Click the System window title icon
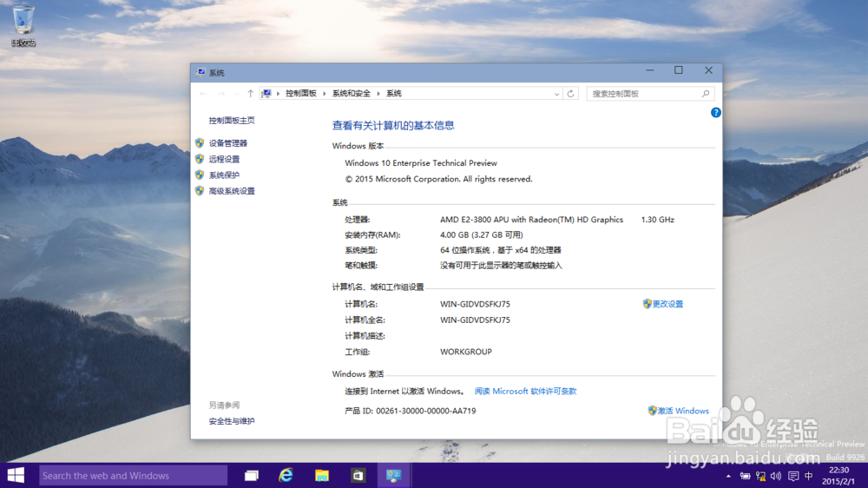 pos(201,73)
